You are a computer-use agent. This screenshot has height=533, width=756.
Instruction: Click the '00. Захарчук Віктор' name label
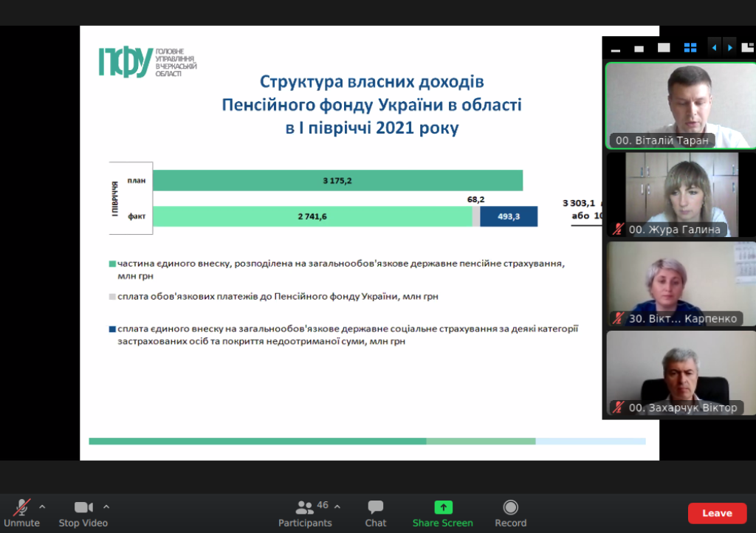tap(683, 408)
